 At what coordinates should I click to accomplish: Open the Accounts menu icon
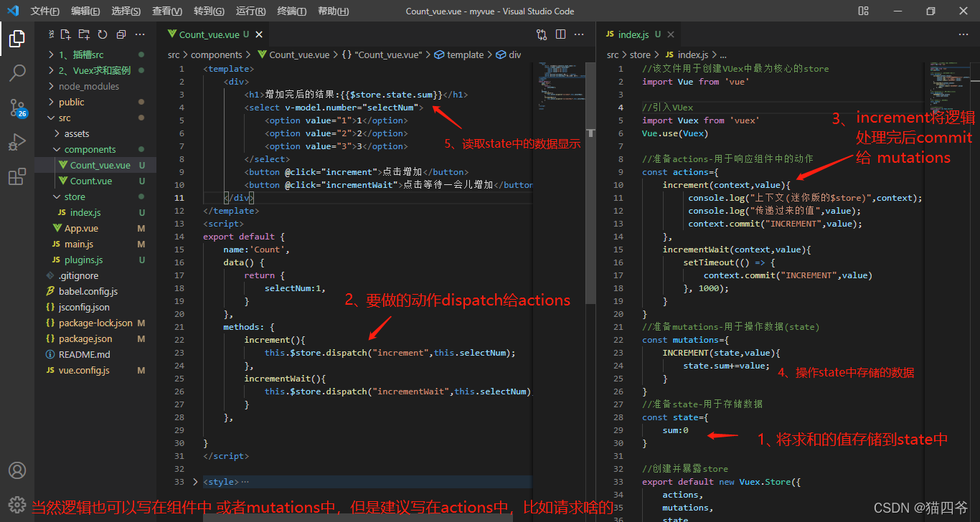17,471
